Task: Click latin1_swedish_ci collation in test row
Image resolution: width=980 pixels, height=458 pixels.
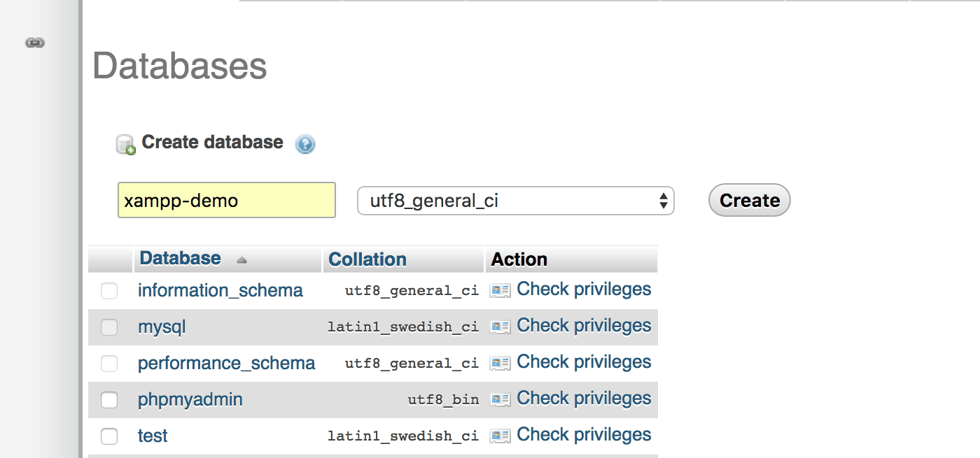Action: [403, 436]
